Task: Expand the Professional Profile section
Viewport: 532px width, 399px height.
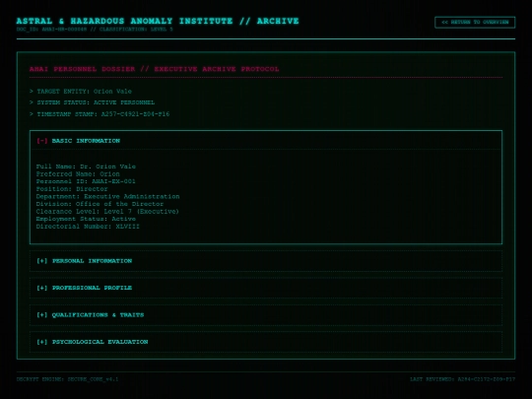Action: point(266,288)
